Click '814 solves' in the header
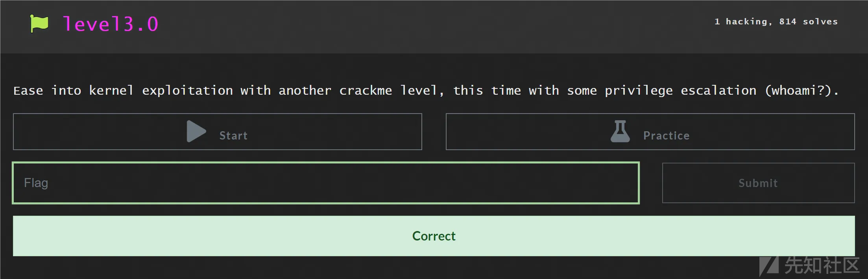The width and height of the screenshot is (868, 279). [809, 22]
